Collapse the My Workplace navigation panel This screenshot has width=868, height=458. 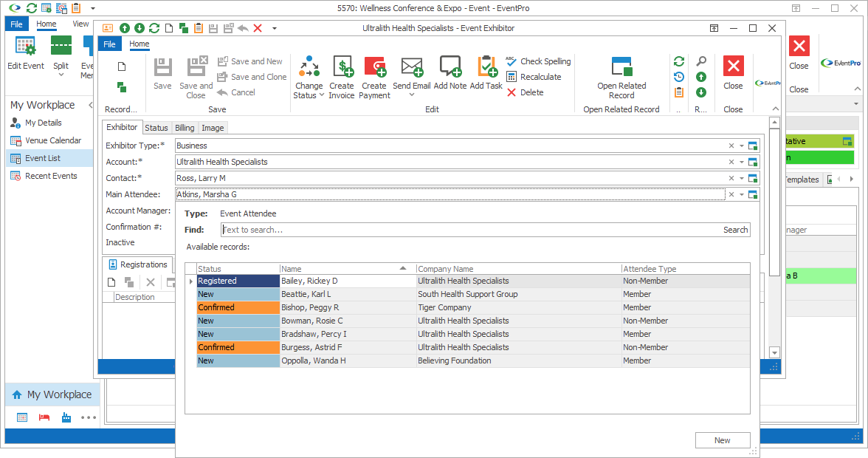[x=90, y=105]
